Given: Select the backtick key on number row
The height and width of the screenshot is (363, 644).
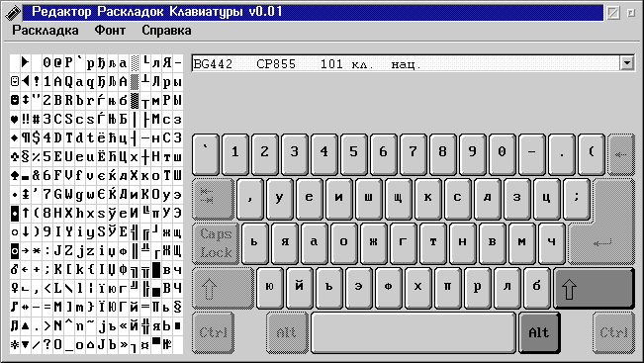Looking at the screenshot, I should coord(206,154).
